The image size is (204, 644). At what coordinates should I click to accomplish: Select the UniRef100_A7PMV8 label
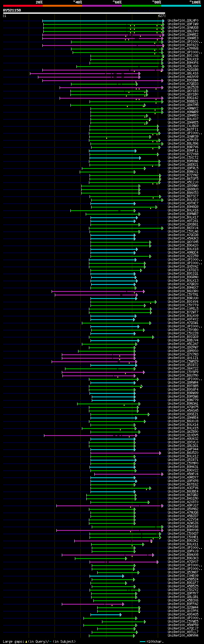pos(183,49)
